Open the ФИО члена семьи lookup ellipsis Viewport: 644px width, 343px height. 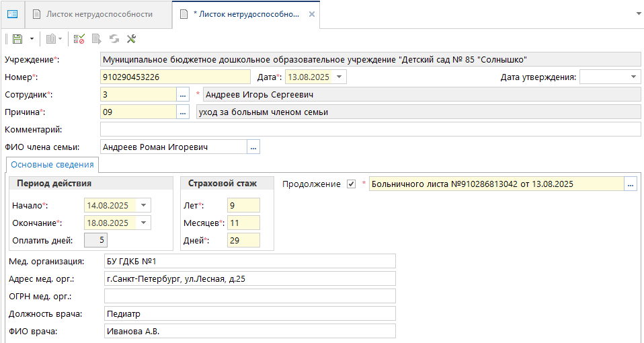(x=253, y=147)
